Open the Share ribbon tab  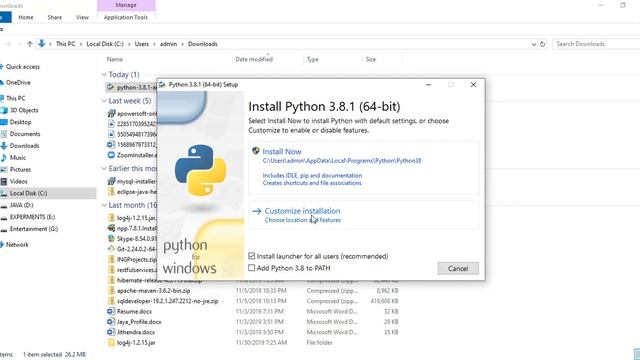54,18
